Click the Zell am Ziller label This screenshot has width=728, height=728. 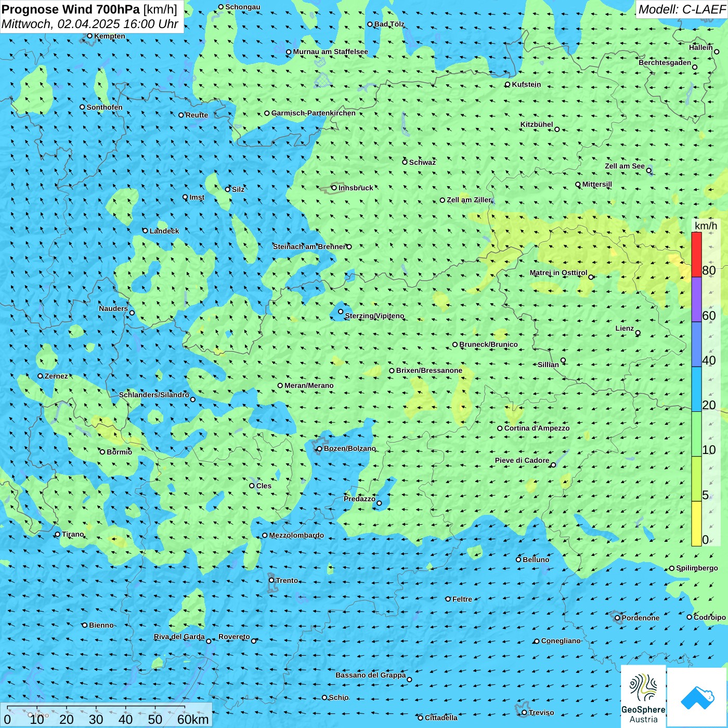point(469,200)
